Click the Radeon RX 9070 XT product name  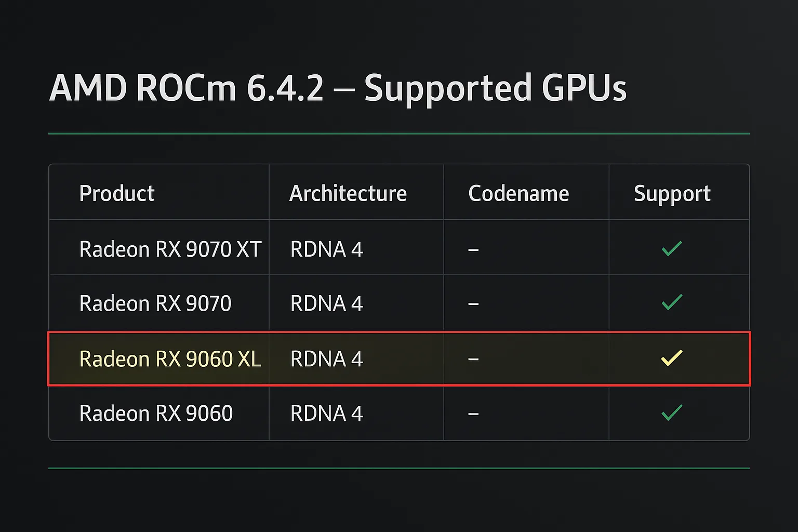coord(170,249)
